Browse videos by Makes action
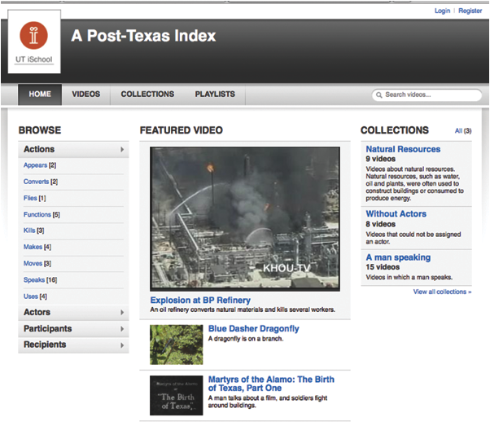 (x=33, y=247)
